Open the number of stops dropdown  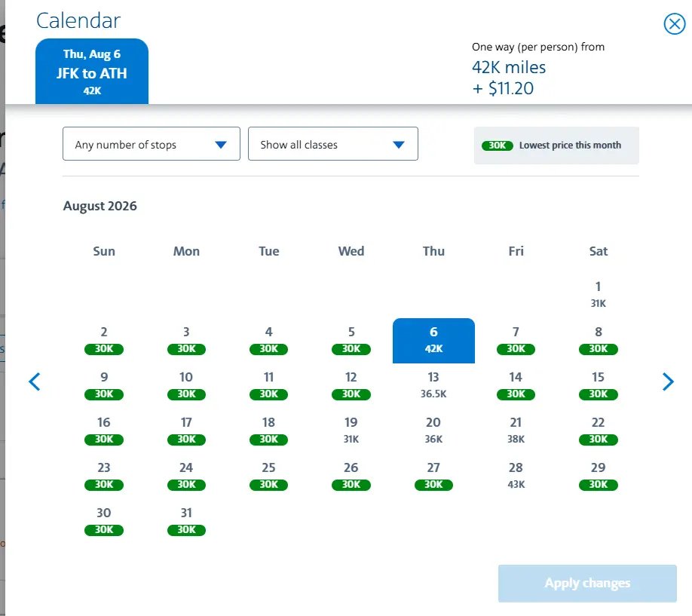click(152, 144)
